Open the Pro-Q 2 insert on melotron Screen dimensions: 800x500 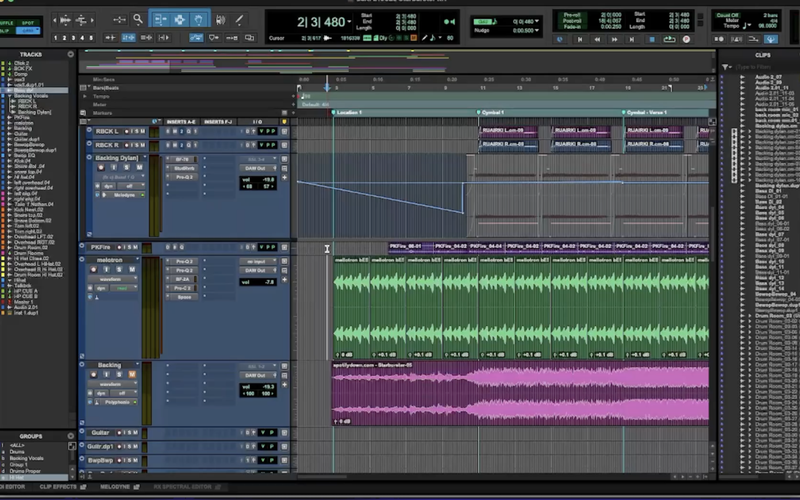(183, 261)
